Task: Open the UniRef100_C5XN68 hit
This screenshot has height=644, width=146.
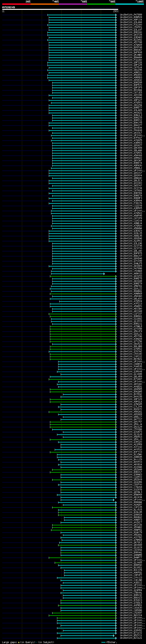Action: 131,271
